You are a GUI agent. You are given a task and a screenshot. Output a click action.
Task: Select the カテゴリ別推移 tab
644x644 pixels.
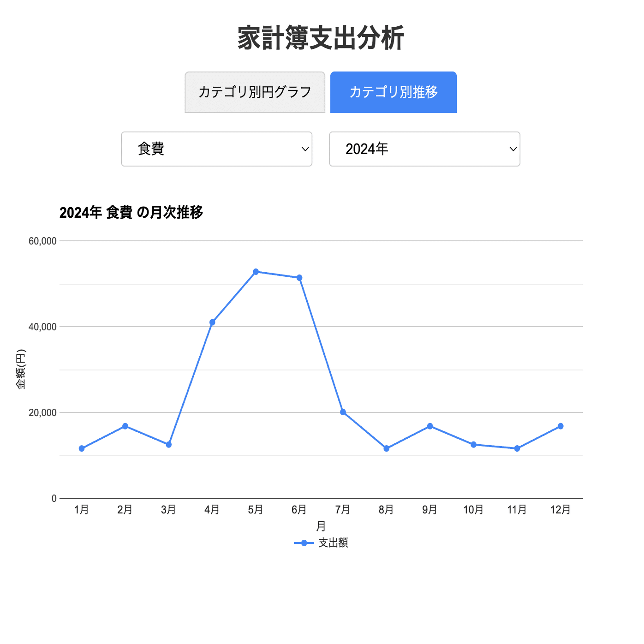pos(393,92)
